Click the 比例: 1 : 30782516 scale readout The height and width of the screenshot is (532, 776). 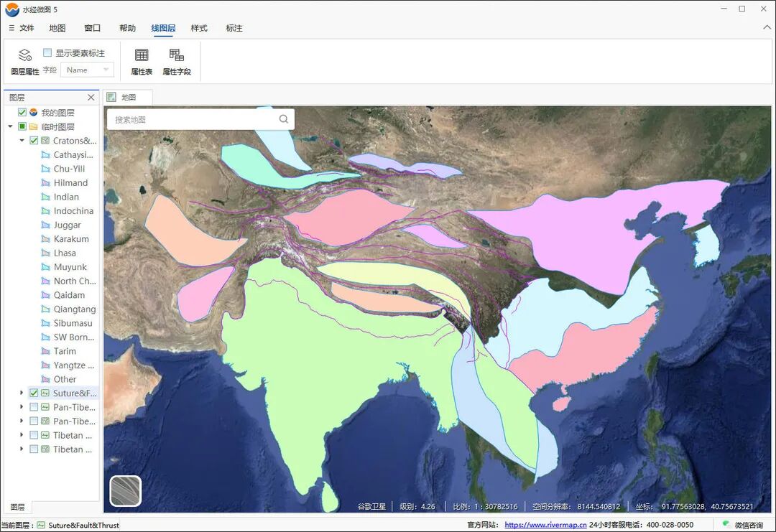486,506
